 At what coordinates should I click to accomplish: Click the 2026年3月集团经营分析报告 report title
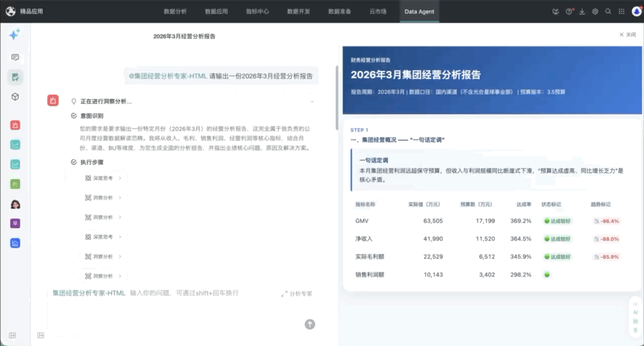coord(416,75)
